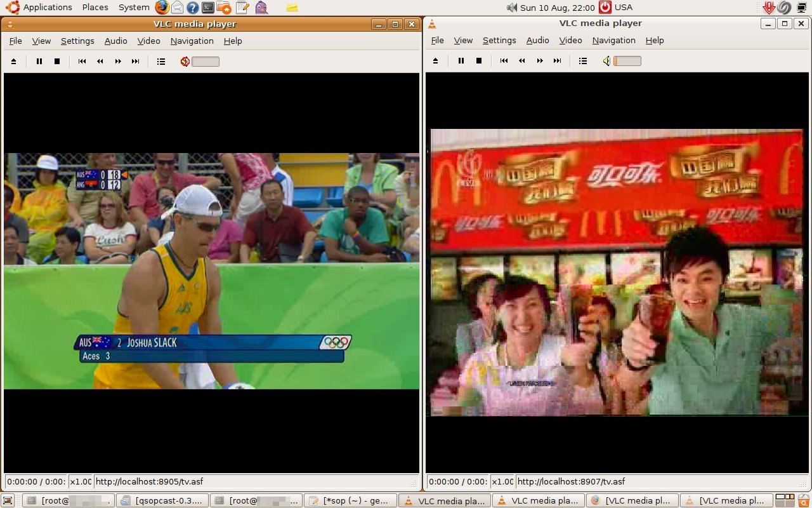Open Settings menu in right VLC window
Viewport: 812px width, 508px height.
pyautogui.click(x=499, y=40)
